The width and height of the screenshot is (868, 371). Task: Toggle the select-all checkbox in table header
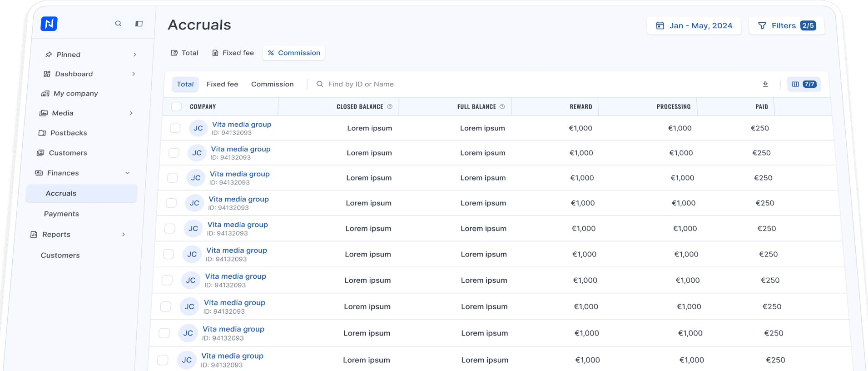[176, 106]
